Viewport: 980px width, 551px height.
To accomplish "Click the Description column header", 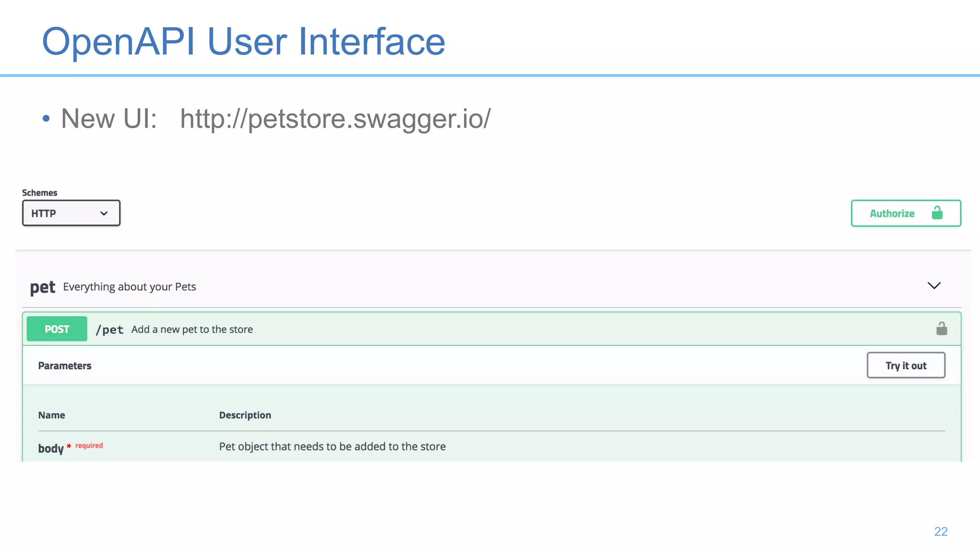I will [x=245, y=415].
